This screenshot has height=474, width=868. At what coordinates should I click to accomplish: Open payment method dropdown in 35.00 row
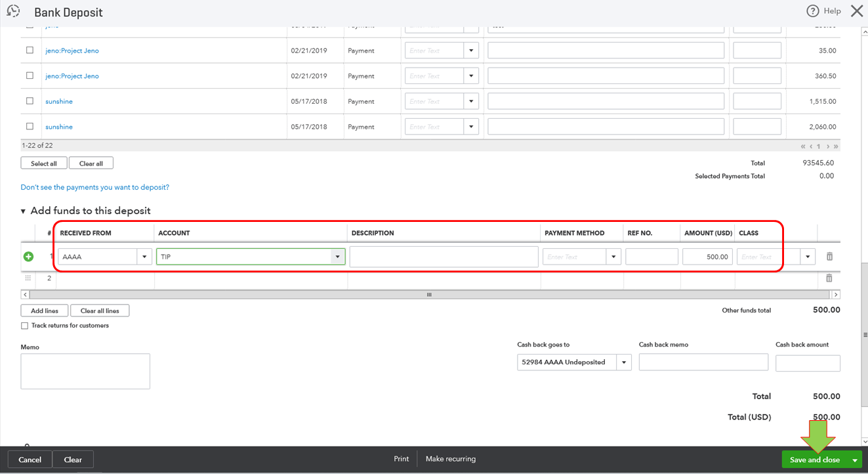(x=471, y=51)
